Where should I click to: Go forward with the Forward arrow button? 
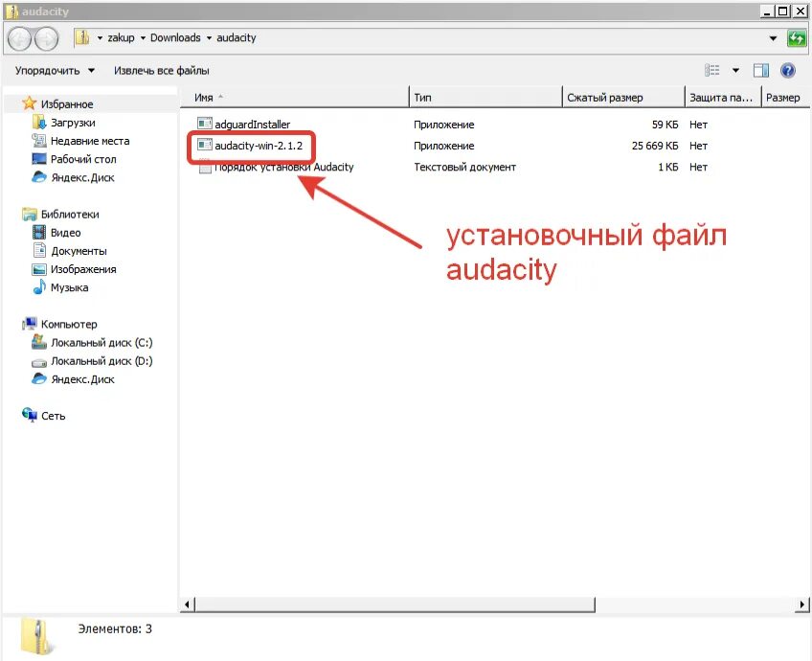(x=46, y=39)
